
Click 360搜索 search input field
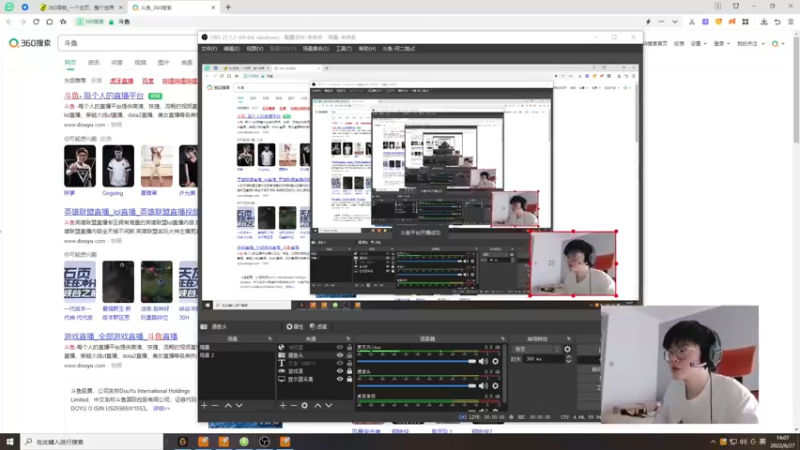129,43
